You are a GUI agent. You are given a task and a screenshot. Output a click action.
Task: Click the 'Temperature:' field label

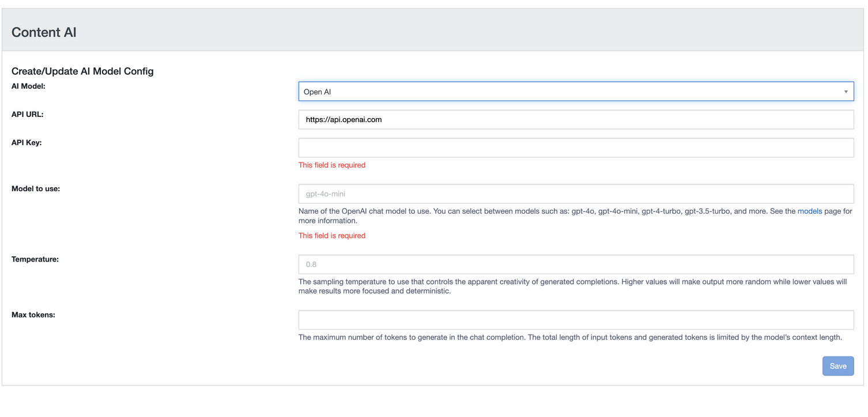coord(35,259)
